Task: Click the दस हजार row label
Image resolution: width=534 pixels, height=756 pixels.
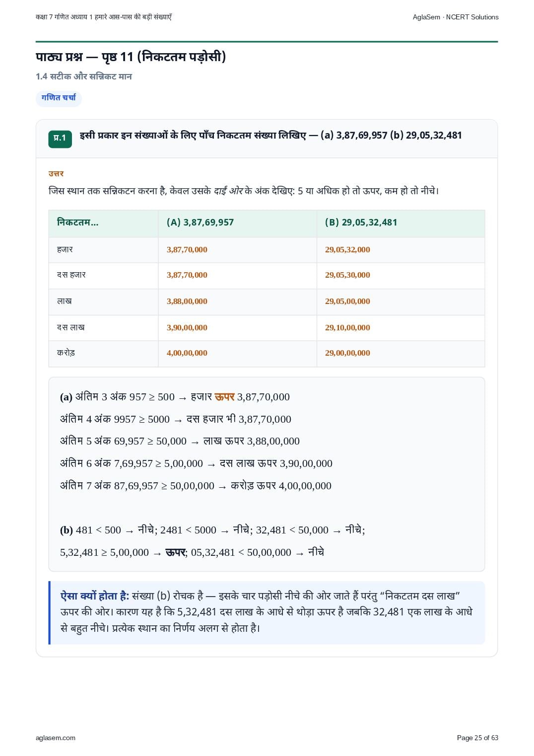Action: coord(71,275)
